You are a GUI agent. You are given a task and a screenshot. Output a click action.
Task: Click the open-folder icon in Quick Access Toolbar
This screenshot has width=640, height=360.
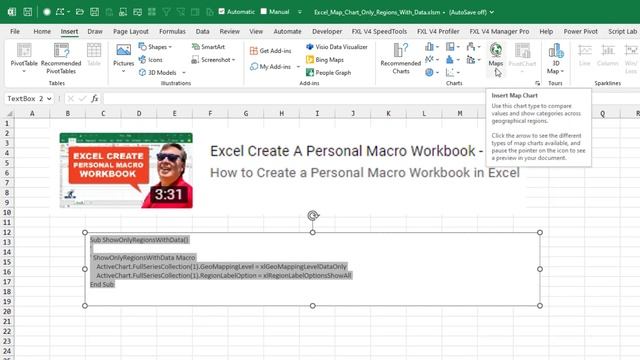[80, 12]
